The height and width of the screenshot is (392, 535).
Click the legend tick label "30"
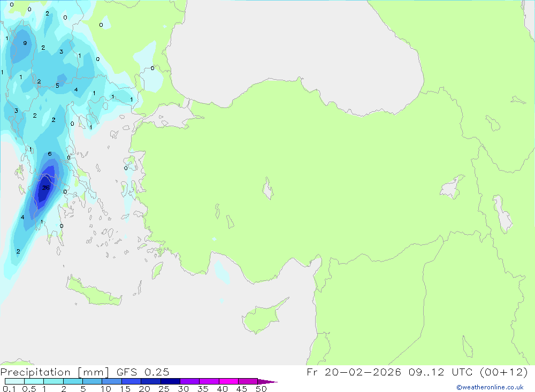pos(183,389)
